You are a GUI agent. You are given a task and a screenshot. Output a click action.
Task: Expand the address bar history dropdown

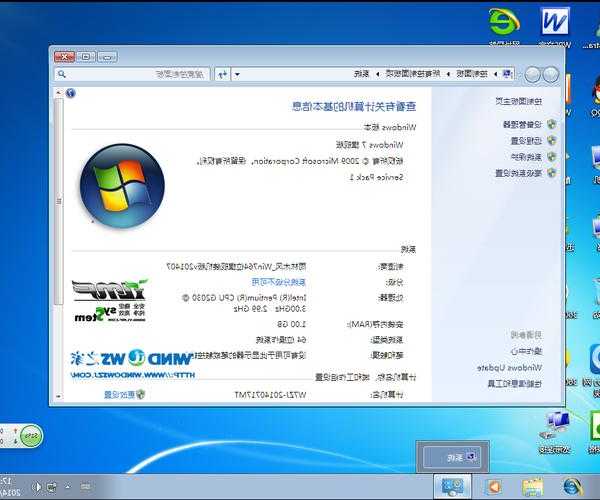[x=238, y=74]
